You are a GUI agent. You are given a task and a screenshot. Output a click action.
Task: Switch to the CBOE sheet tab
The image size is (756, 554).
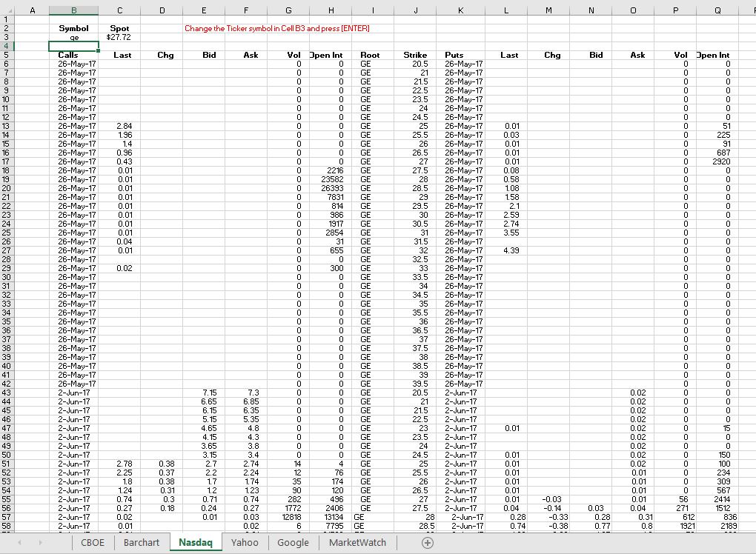[x=93, y=542]
